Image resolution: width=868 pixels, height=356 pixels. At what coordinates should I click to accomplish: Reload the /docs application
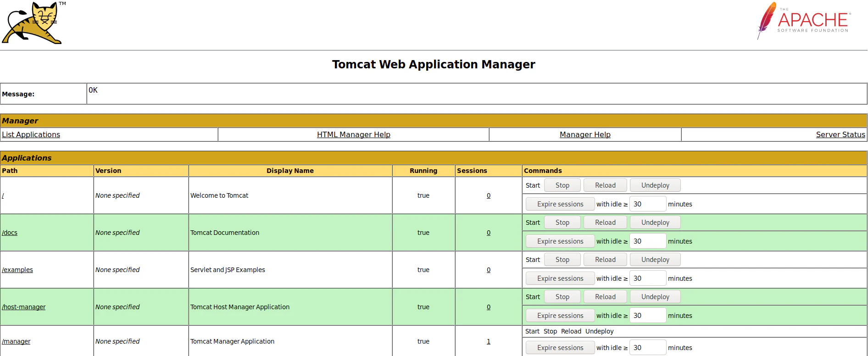click(605, 222)
